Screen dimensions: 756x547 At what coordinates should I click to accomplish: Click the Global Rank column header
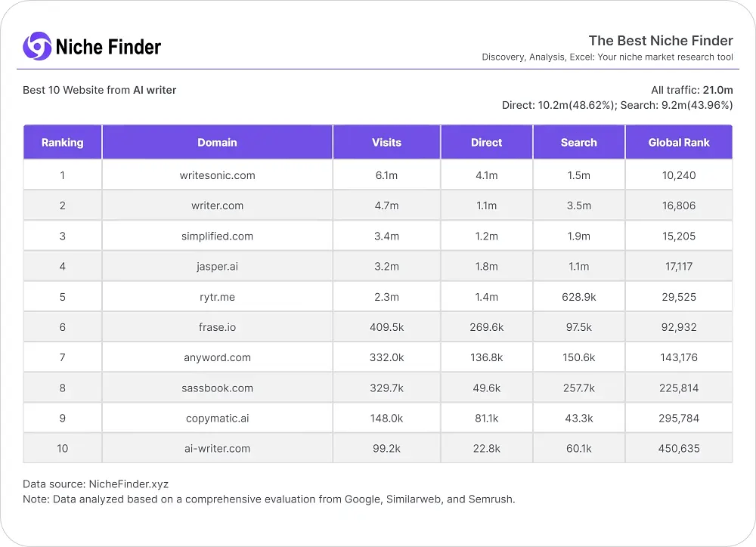click(x=679, y=142)
